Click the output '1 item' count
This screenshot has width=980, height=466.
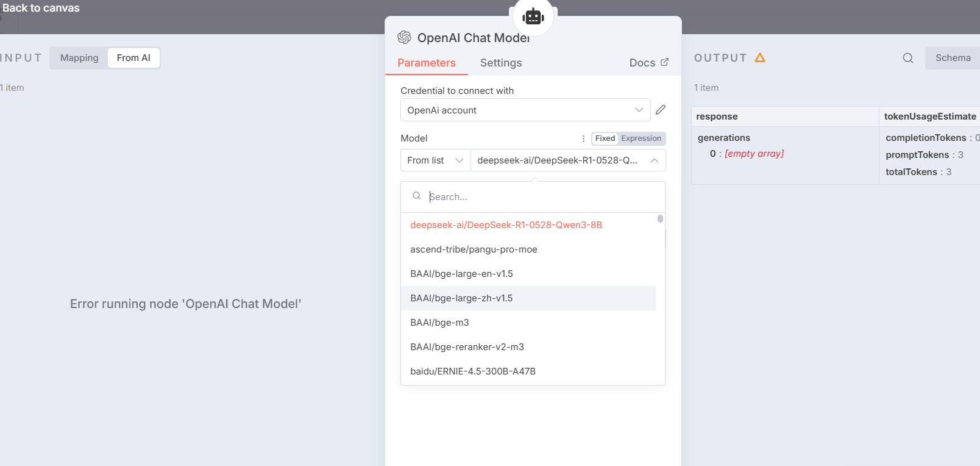click(x=706, y=88)
